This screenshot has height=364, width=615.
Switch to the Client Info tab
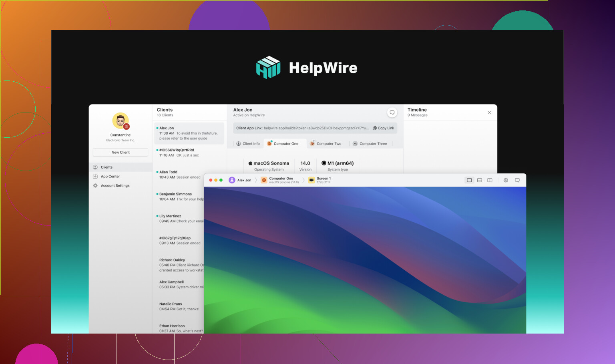tap(248, 144)
